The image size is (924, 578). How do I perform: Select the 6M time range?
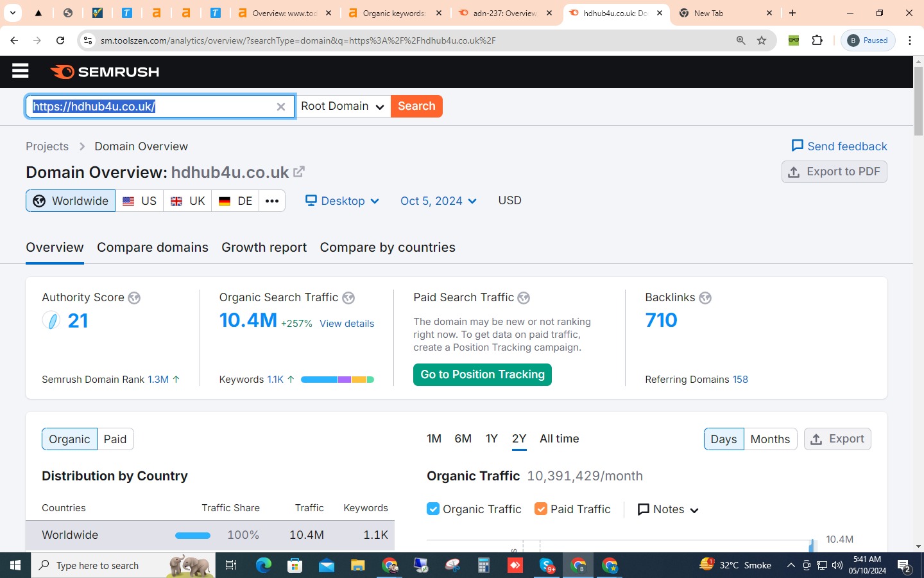click(463, 439)
